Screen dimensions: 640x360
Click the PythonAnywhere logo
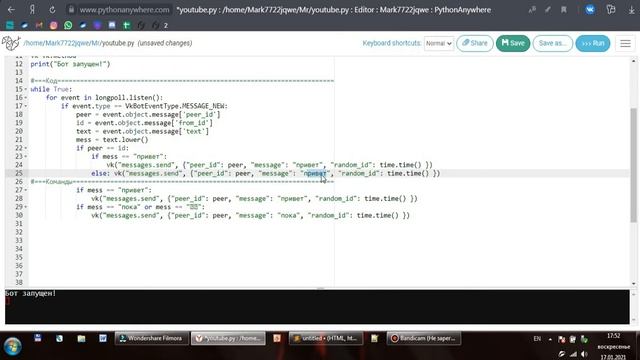coord(11,43)
